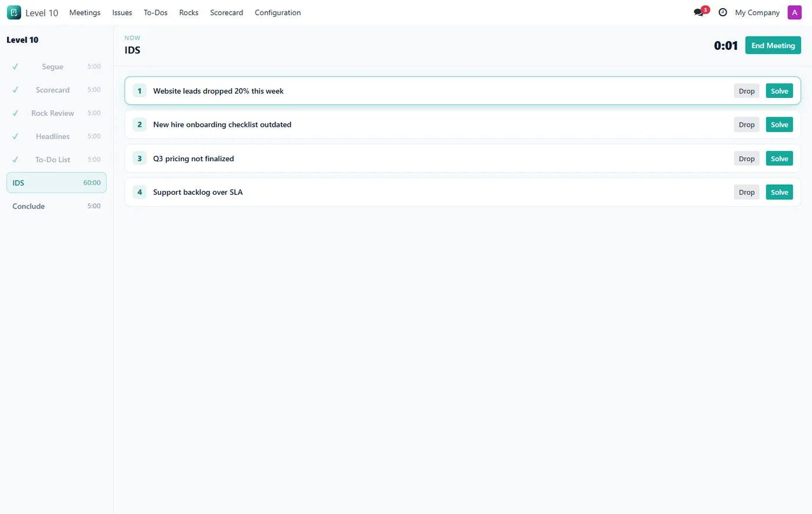Click the To-Do List step checkmark
The height and width of the screenshot is (514, 812).
tap(15, 159)
